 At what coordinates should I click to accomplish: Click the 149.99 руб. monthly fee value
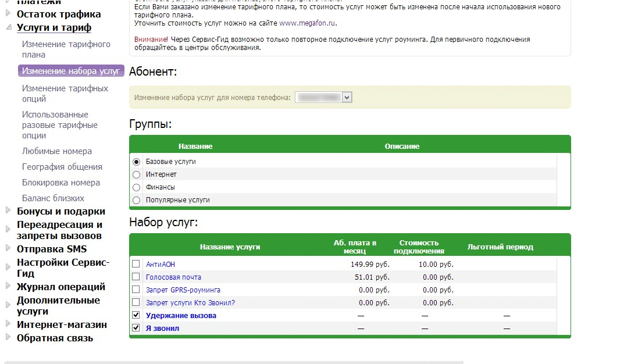click(370, 265)
